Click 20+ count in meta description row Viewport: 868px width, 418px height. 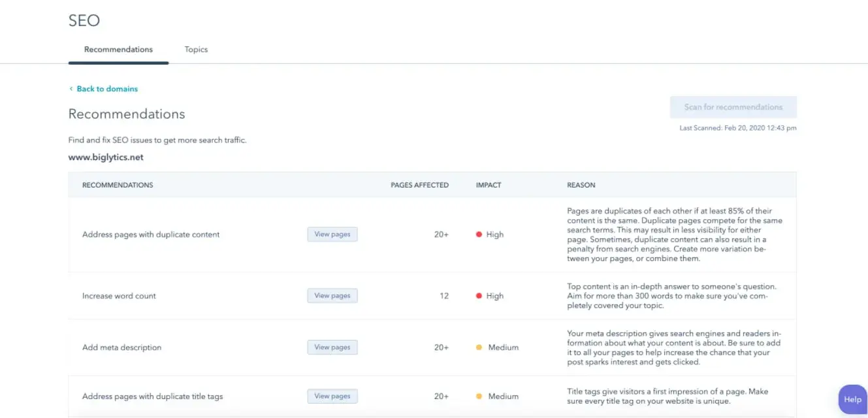tap(442, 347)
